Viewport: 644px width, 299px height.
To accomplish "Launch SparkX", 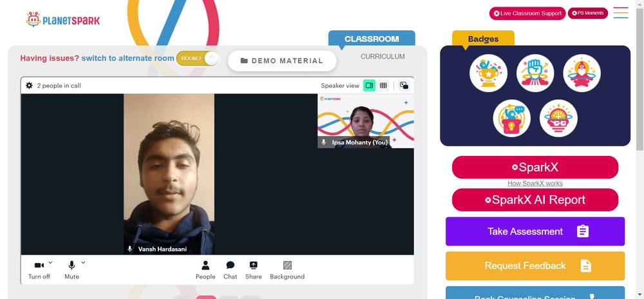I will (x=535, y=167).
